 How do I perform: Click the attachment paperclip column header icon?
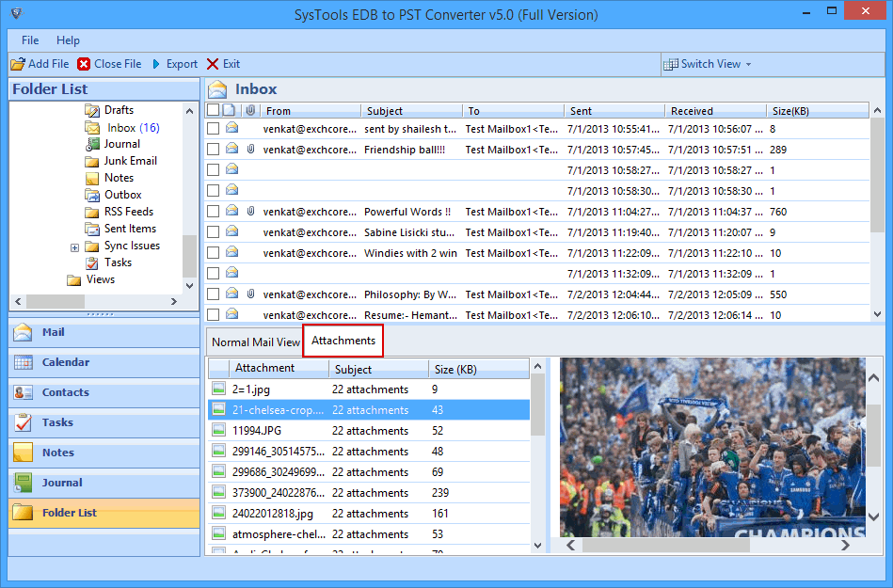pos(250,110)
